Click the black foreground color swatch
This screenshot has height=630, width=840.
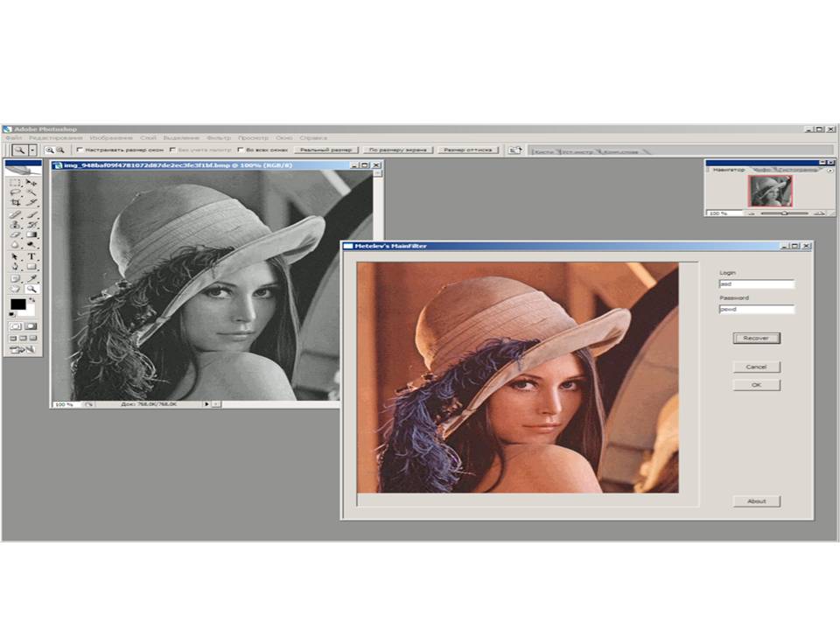pos(17,304)
